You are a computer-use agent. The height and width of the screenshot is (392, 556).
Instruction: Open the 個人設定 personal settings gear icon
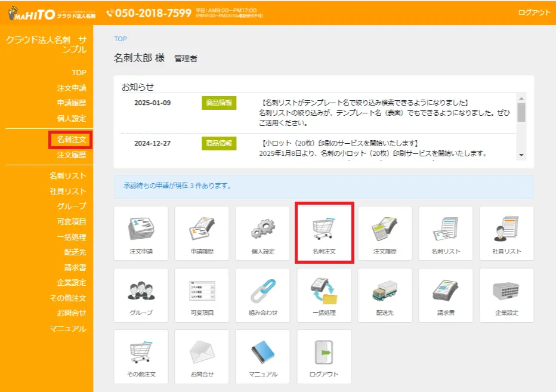(x=262, y=233)
